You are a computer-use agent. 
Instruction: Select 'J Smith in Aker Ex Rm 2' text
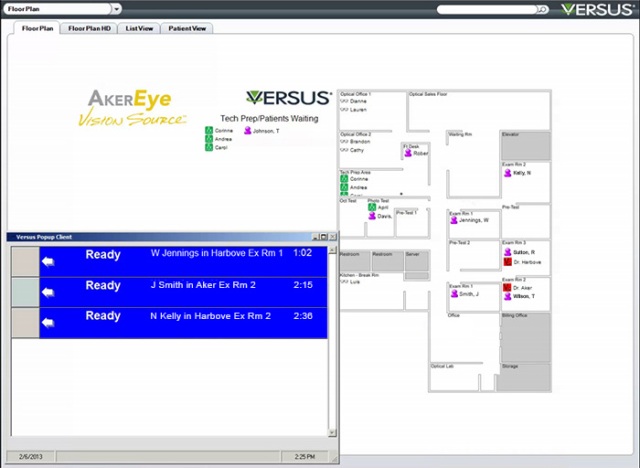click(x=203, y=285)
